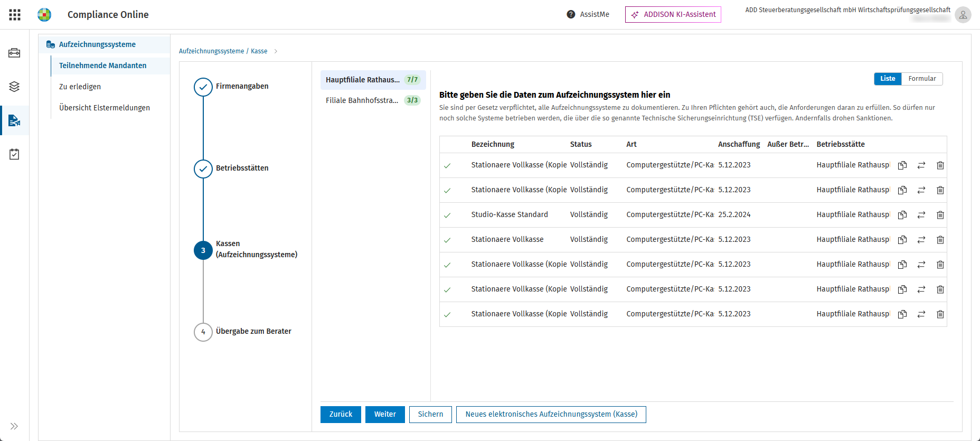Delete the Studio-Kasse Standard entry
This screenshot has width=980, height=441.
[940, 215]
